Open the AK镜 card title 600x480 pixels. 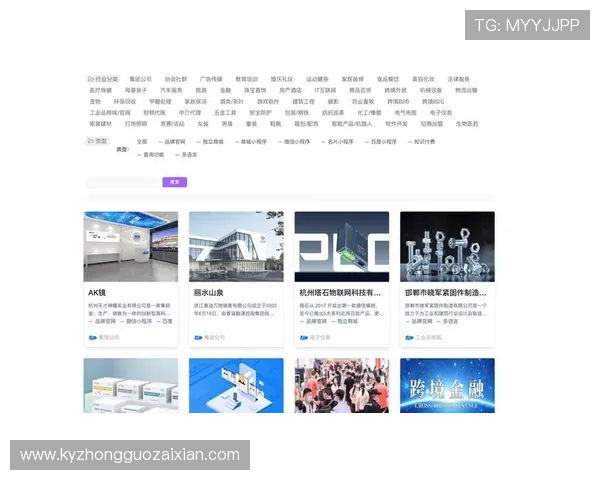(97, 293)
